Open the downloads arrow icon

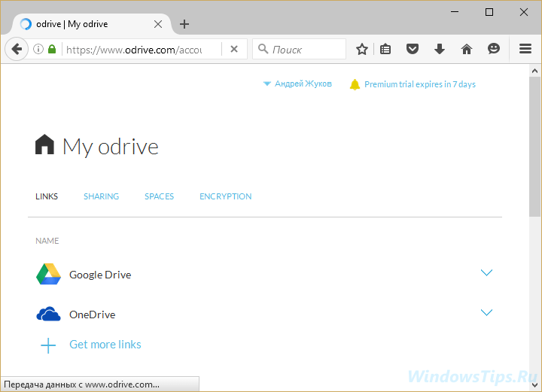click(x=440, y=50)
